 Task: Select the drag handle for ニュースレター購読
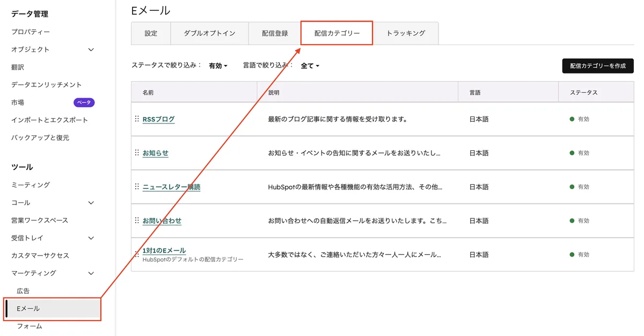coord(138,187)
